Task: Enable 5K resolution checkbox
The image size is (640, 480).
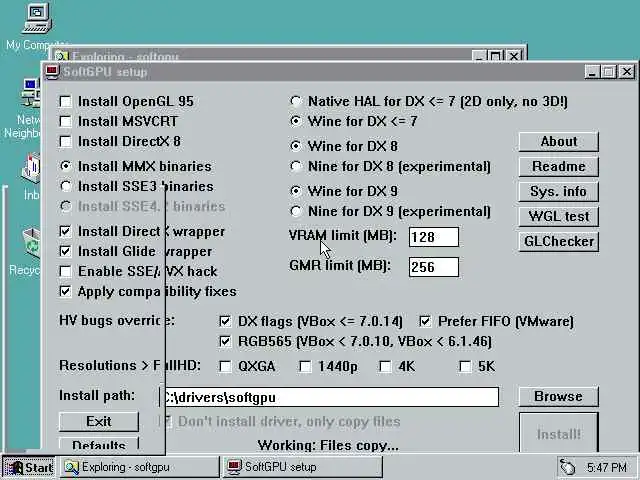Action: [465, 367]
